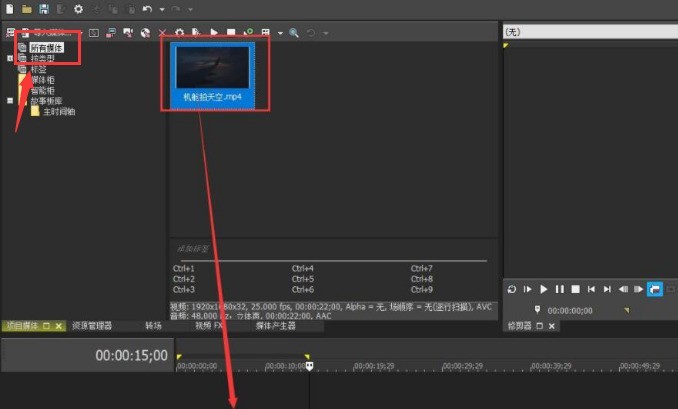Screen dimensions: 678x409
Task: Open project properties with the top gear icon
Action: [78, 9]
